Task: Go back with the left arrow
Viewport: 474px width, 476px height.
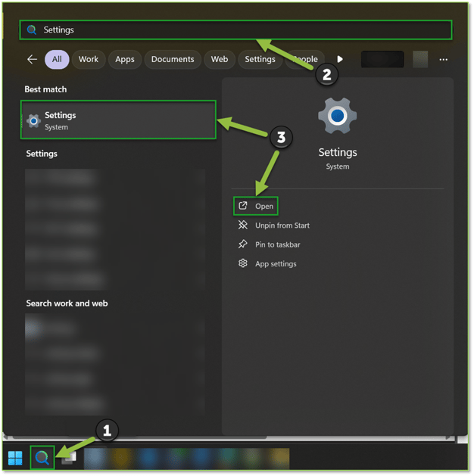Action: click(x=32, y=59)
